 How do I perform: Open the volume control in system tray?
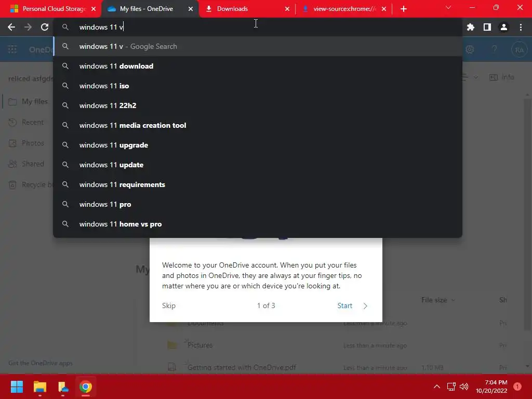coord(464,387)
